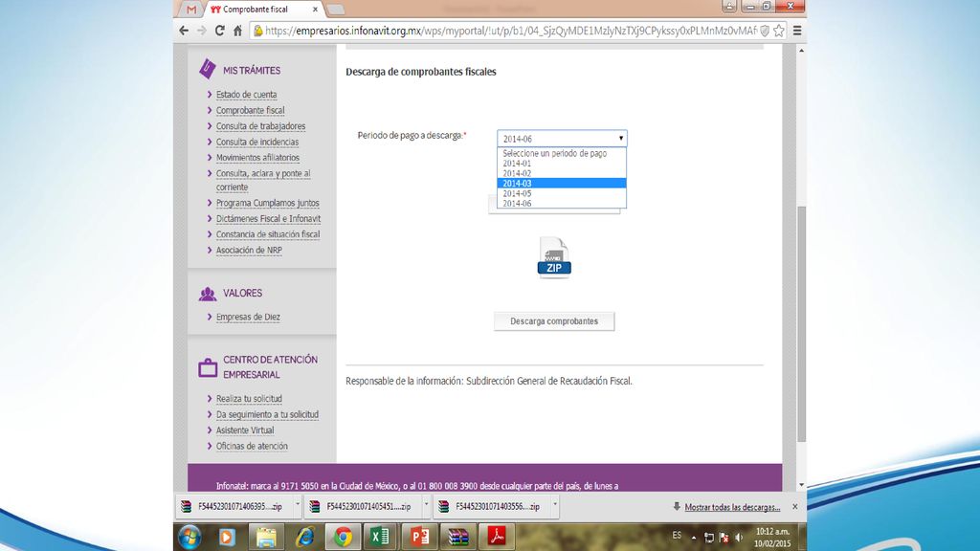Screen dimensions: 980x551
Task: Open File Explorer in the taskbar
Action: tap(266, 537)
